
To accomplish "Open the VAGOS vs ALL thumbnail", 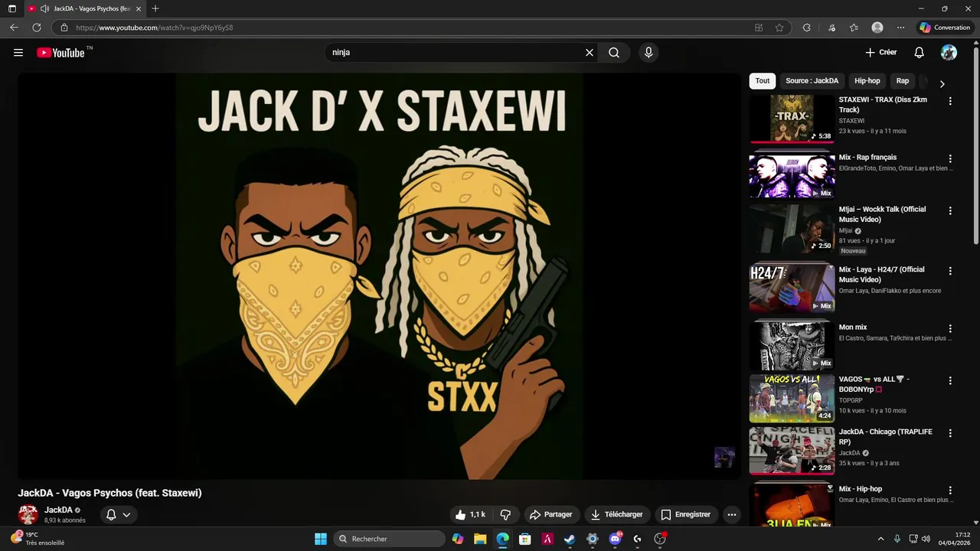I will [792, 398].
